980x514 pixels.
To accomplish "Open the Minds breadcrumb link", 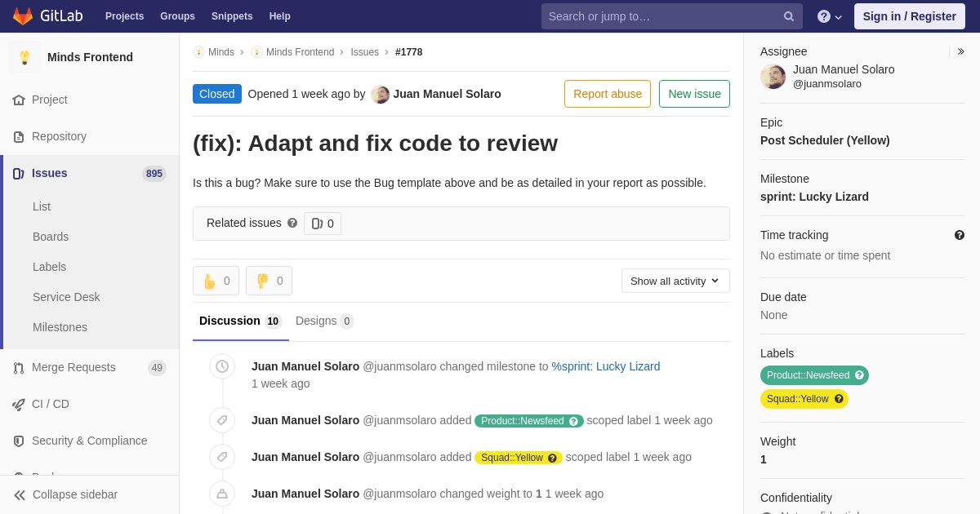I will (221, 52).
